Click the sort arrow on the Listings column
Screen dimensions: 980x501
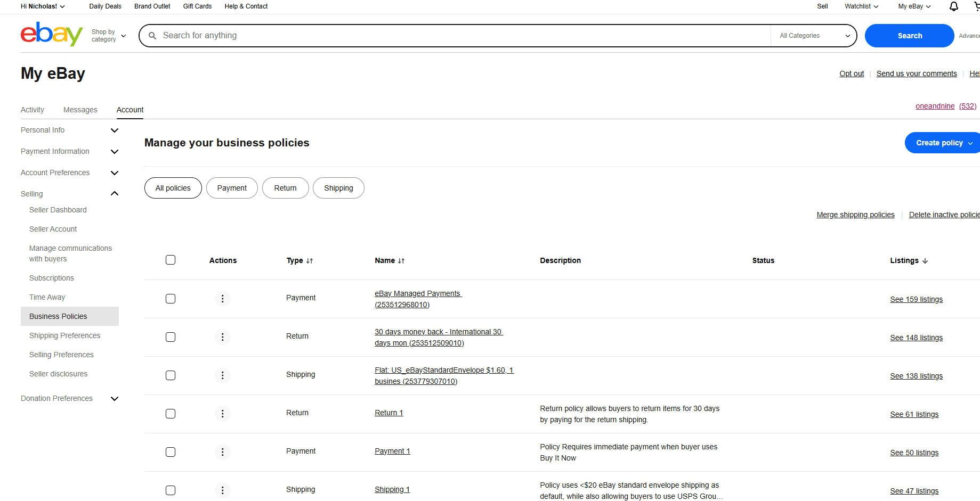[x=926, y=260]
